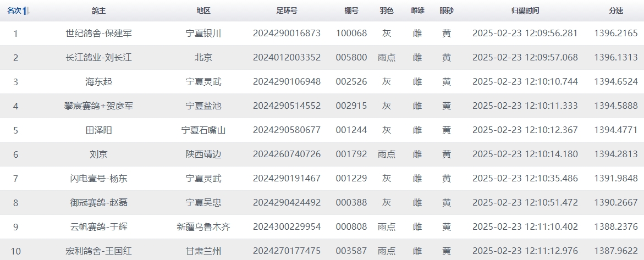Click the speed value 1390.2667
The height and width of the screenshot is (260, 644).
point(615,203)
